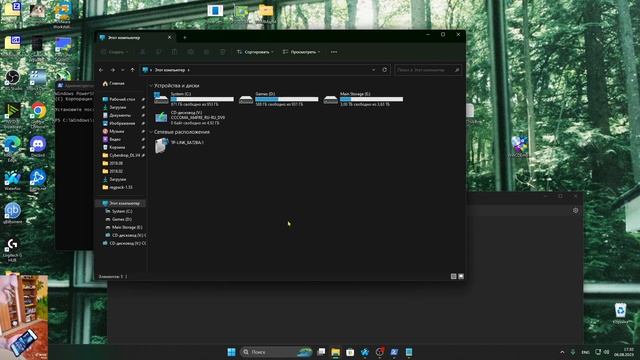Open Документы in the sidebar
The width and height of the screenshot is (640, 360).
point(120,115)
